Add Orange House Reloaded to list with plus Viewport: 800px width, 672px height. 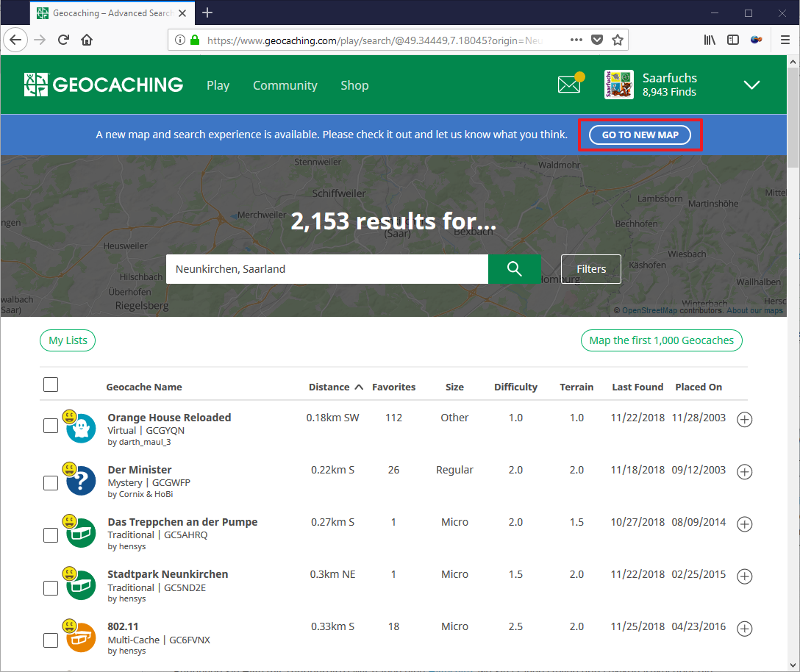[x=745, y=419]
